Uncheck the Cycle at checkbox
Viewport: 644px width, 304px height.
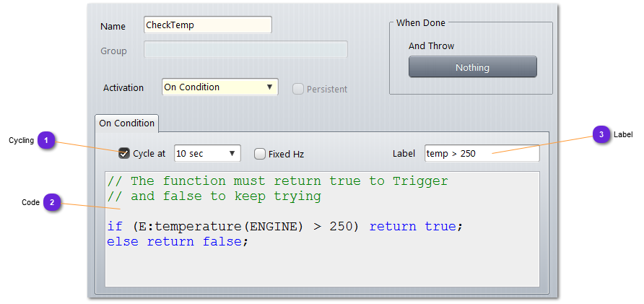(124, 153)
